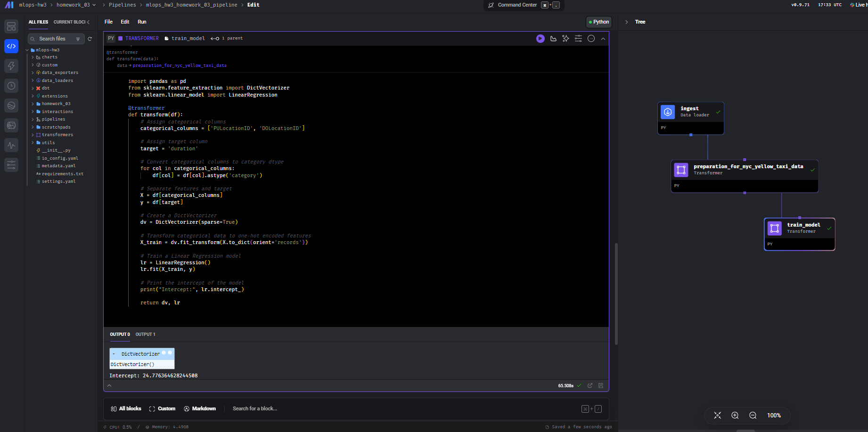The height and width of the screenshot is (432, 868).
Task: Go to Pipelines breadcrumb link
Action: click(122, 5)
